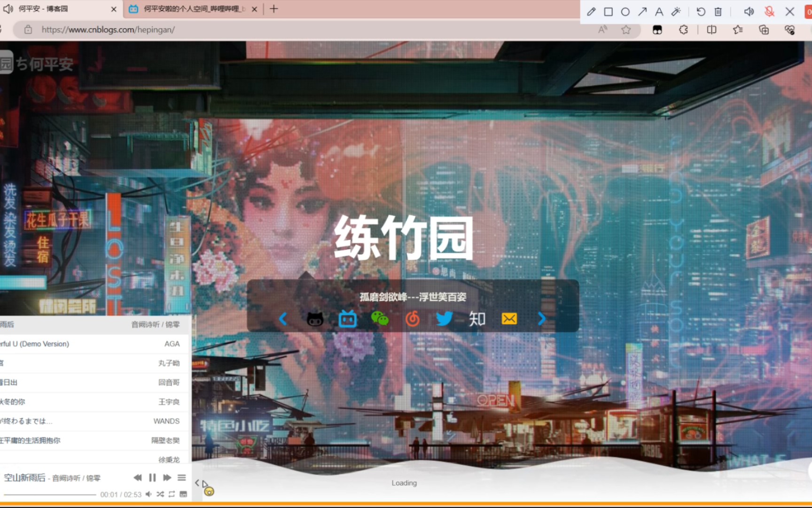Skip to previous track in music player
812x508 pixels.
(137, 477)
